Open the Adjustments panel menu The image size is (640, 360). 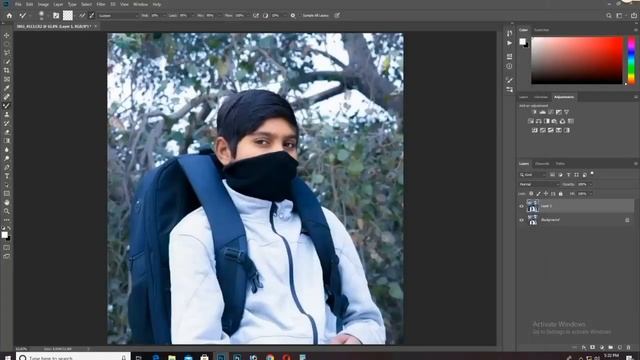635,97
